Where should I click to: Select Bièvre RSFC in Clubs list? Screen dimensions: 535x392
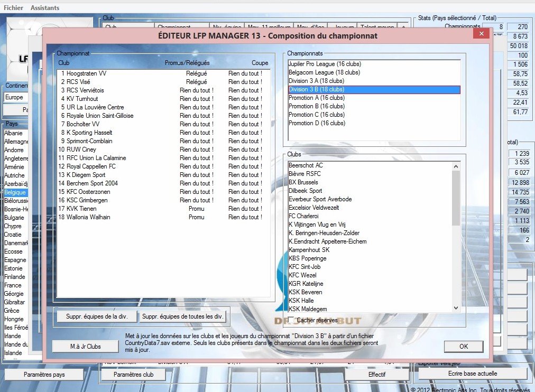pos(370,174)
